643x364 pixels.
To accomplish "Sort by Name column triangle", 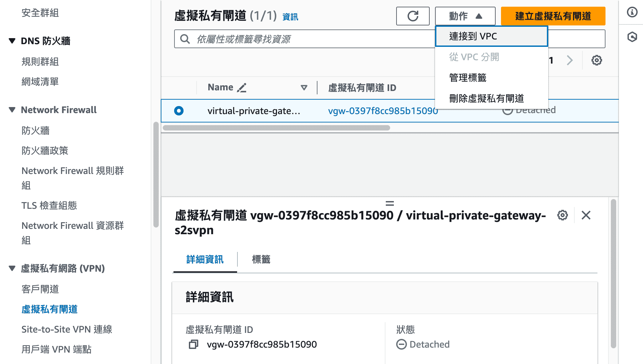I will coord(304,88).
